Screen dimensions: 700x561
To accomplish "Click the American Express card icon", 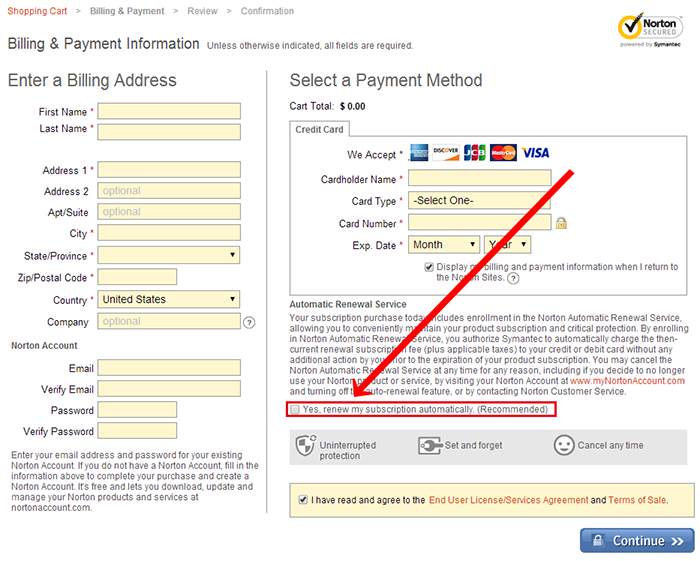I will 418,153.
